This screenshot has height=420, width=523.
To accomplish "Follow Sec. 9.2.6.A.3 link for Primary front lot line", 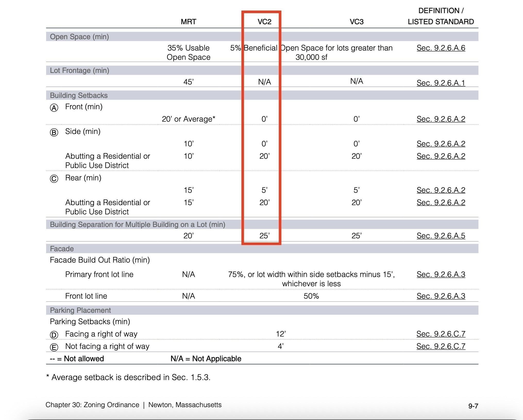I will 441,274.
